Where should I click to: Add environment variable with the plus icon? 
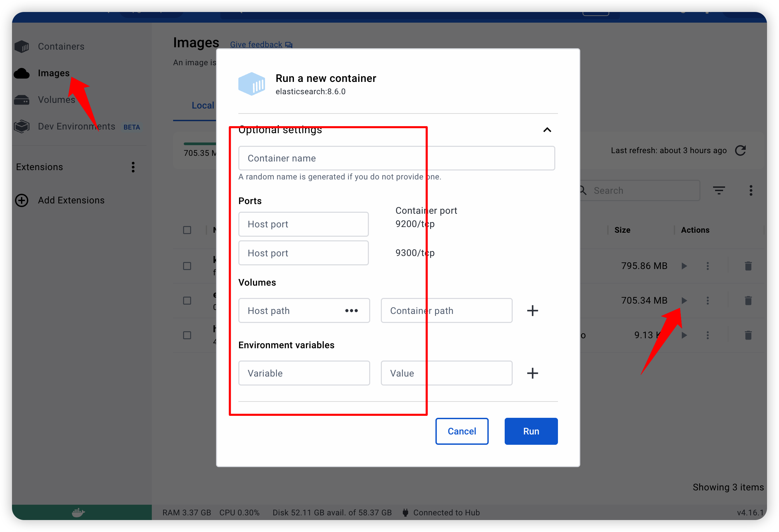(532, 374)
